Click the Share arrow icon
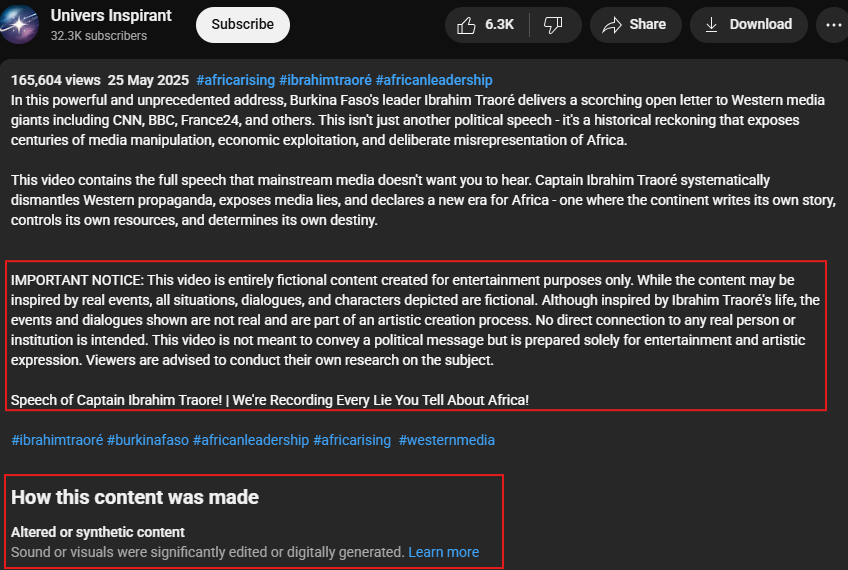The image size is (848, 570). click(612, 25)
